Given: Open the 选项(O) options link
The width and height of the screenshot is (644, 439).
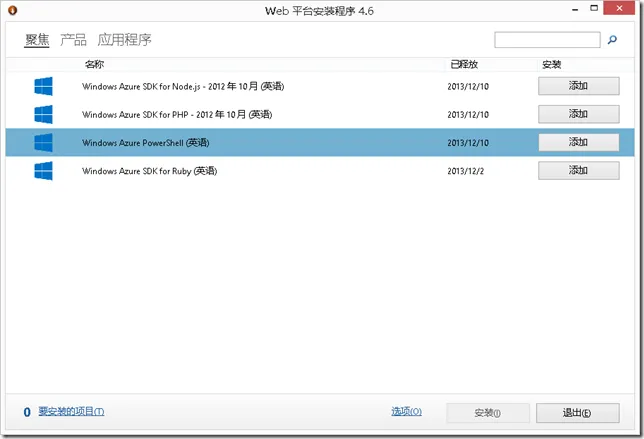Looking at the screenshot, I should [x=406, y=411].
